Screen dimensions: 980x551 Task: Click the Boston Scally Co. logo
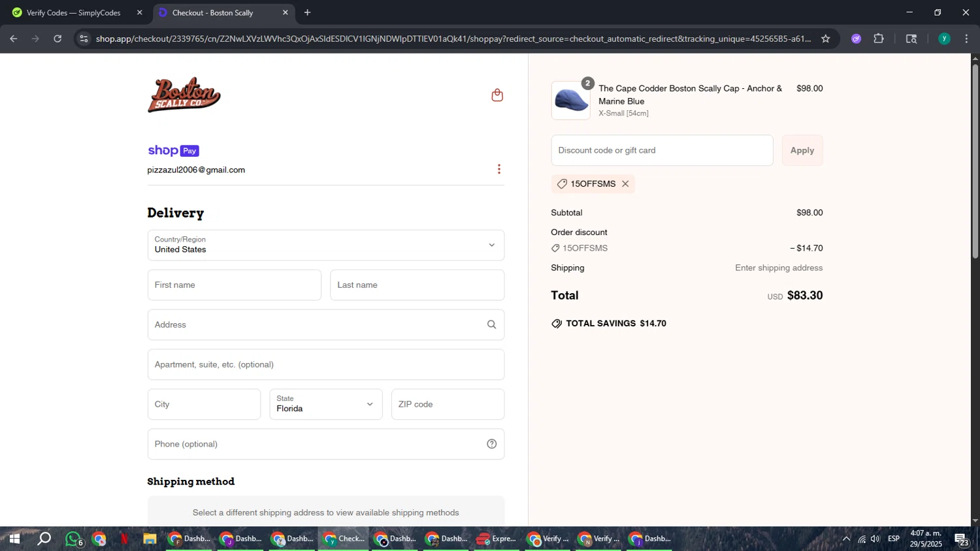point(184,95)
